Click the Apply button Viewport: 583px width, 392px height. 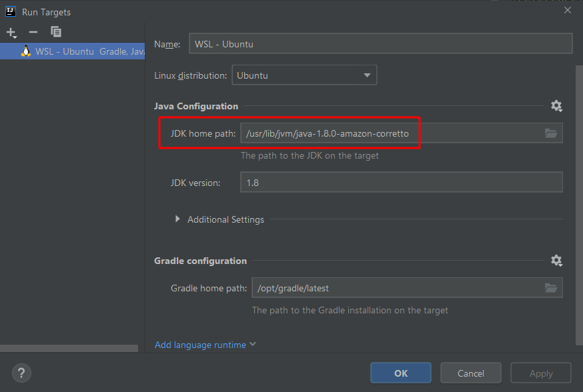[540, 373]
